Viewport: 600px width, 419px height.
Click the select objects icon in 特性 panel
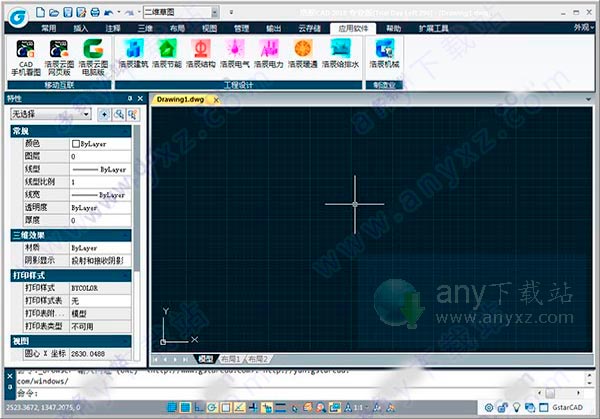(119, 114)
